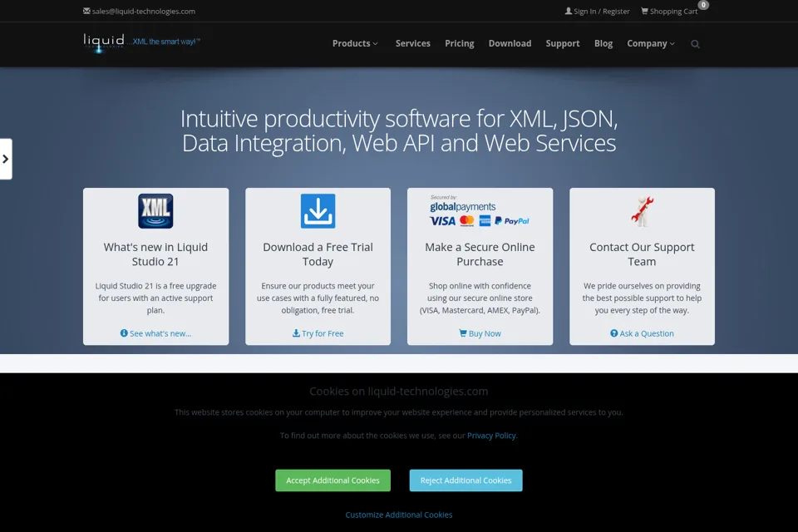
Task: Click the Sign In user icon
Action: pyautogui.click(x=569, y=11)
